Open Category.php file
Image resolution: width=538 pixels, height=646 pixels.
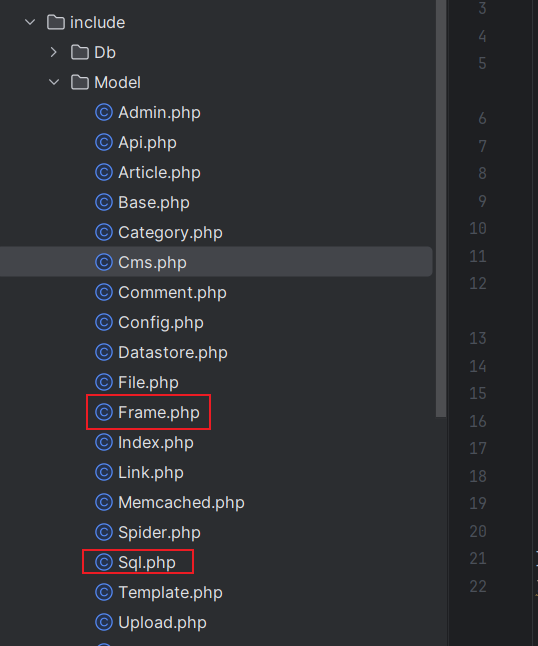[171, 233]
